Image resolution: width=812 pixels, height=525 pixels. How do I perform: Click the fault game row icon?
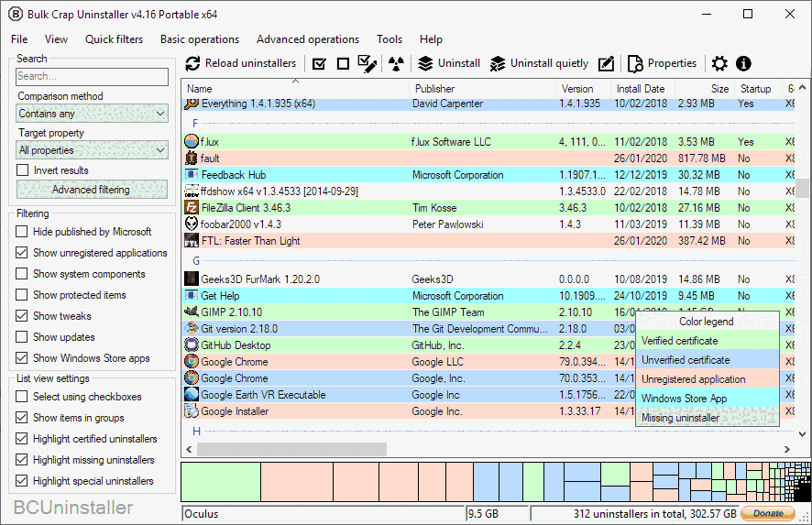pos(192,158)
